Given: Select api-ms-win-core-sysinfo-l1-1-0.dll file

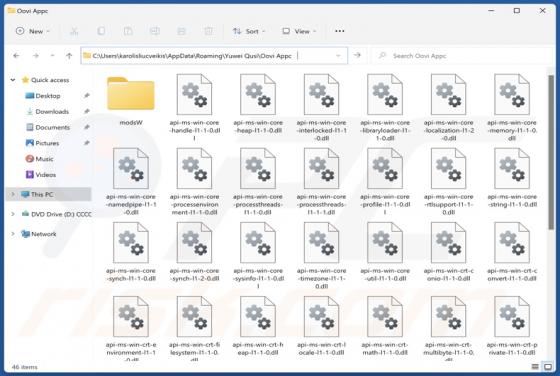Looking at the screenshot, I should point(258,255).
